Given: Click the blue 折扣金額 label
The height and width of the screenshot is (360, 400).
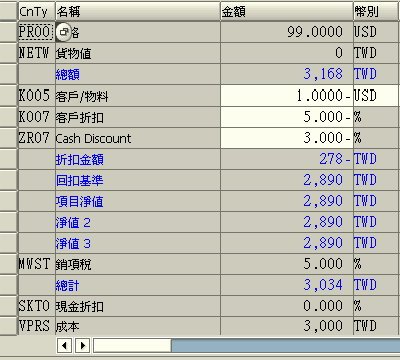Looking at the screenshot, I should (80, 160).
